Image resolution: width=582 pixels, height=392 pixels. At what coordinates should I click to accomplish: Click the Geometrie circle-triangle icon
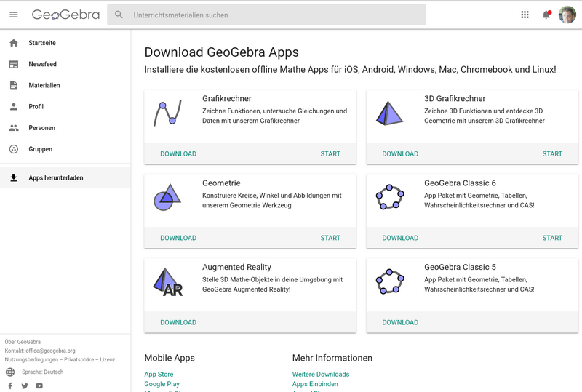[167, 197]
